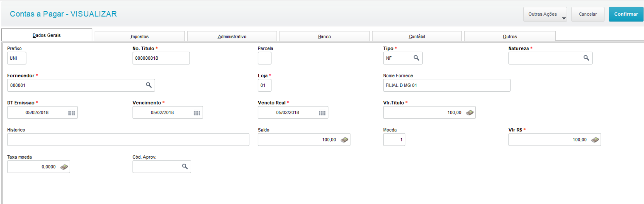Focus the No. Titulo input field
Viewport: 644px width, 204px height.
161,58
